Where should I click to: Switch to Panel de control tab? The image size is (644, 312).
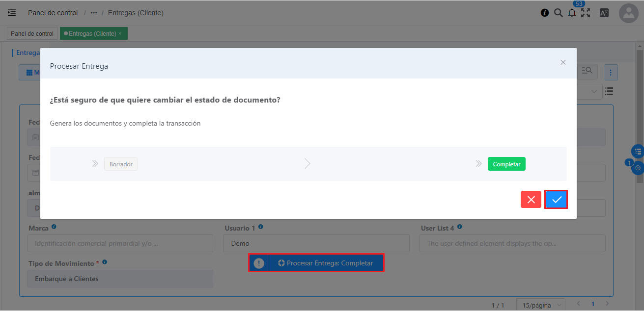coord(32,34)
